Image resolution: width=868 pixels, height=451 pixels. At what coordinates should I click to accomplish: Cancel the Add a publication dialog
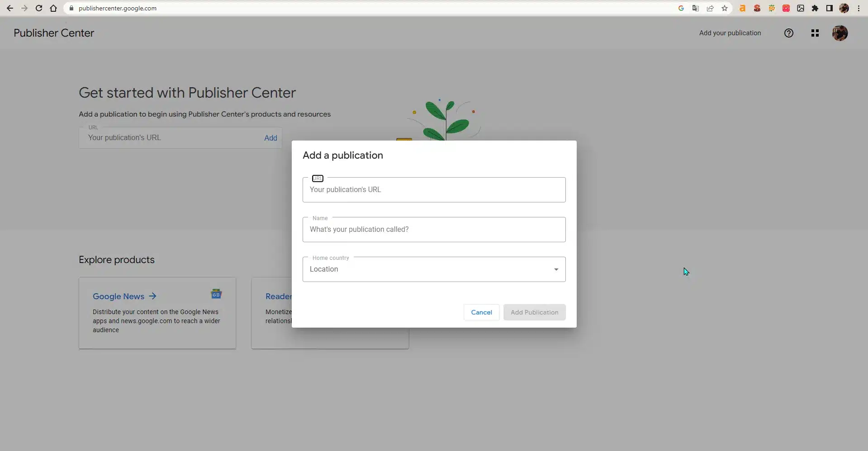481,312
